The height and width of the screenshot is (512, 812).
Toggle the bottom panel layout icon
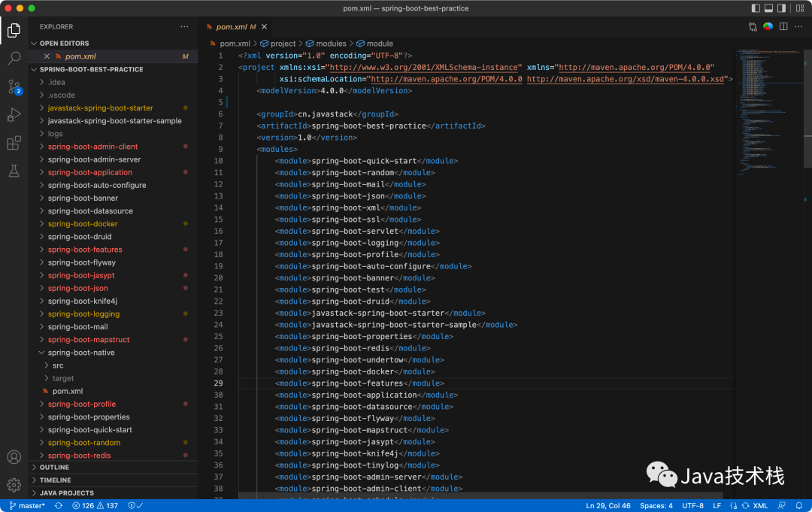click(768, 8)
